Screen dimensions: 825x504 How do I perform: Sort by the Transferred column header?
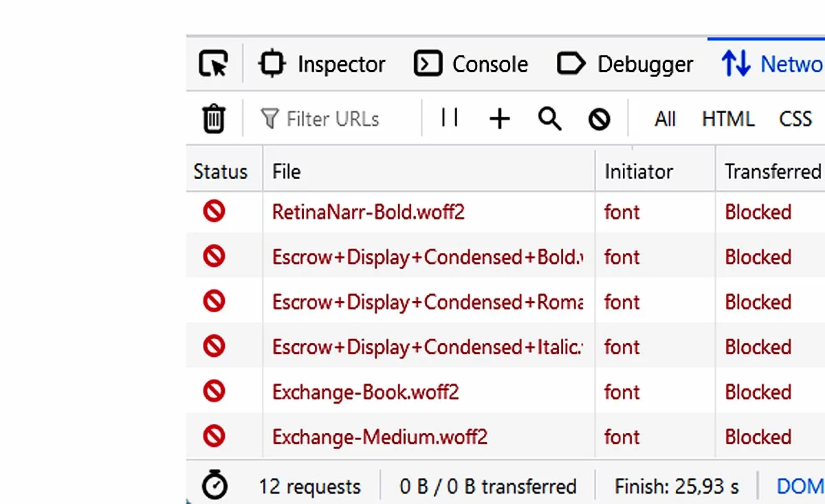[770, 171]
